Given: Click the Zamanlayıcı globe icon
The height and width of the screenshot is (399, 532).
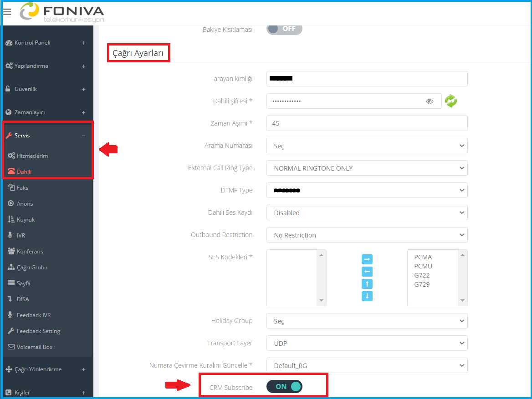Looking at the screenshot, I should [9, 112].
